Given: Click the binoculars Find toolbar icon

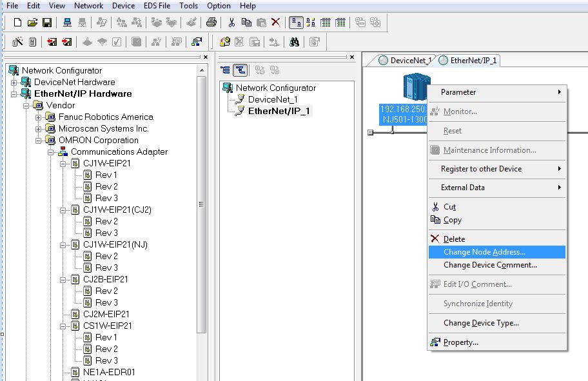Looking at the screenshot, I should click(x=295, y=42).
